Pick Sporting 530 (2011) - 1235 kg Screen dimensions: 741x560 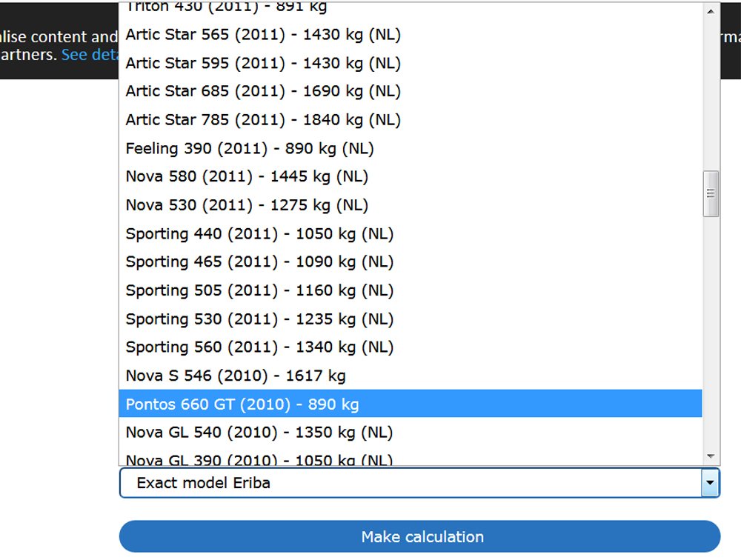[411, 319]
